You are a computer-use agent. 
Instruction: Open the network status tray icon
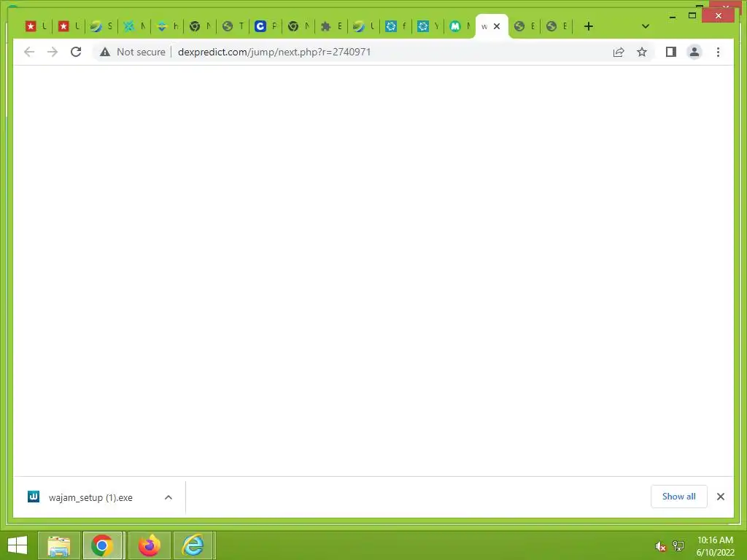[678, 546]
